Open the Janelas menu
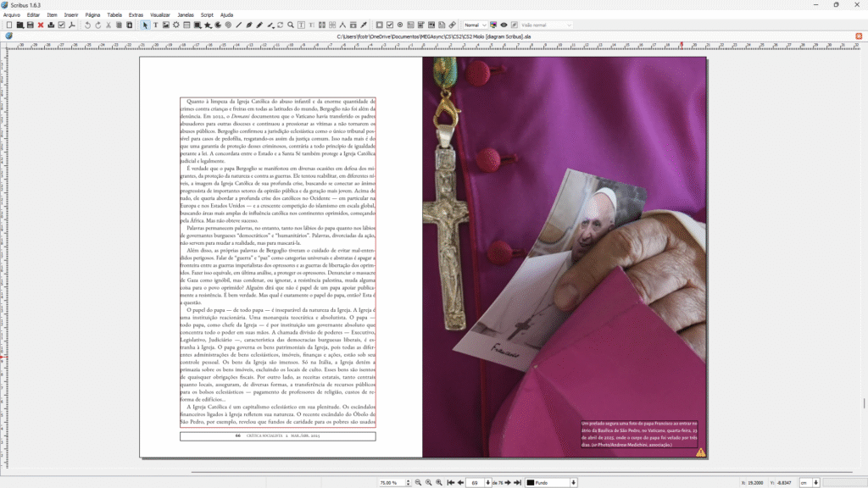Image resolution: width=868 pixels, height=488 pixels. coord(186,14)
